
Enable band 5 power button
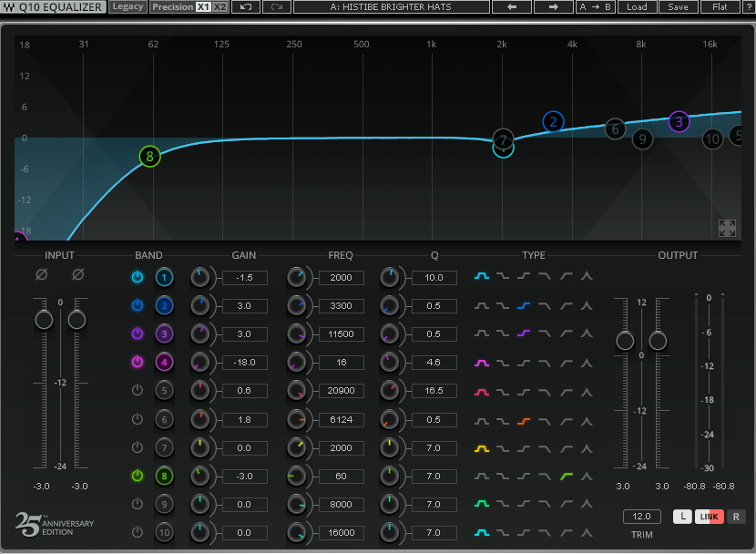coord(138,390)
